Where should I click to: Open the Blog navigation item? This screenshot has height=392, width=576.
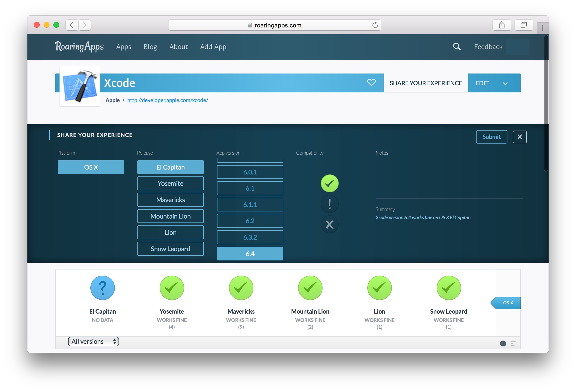click(x=150, y=47)
